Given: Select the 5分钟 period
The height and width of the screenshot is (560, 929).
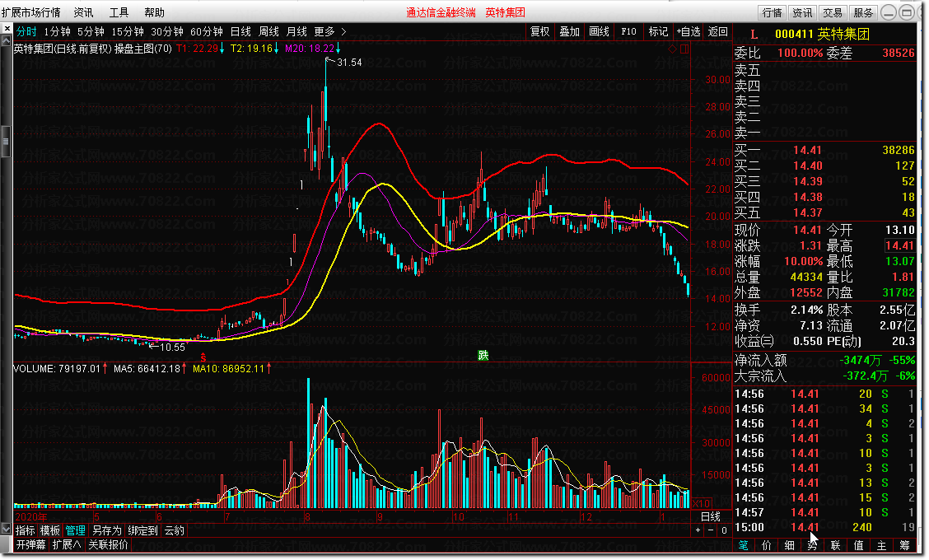Looking at the screenshot, I should 91,31.
